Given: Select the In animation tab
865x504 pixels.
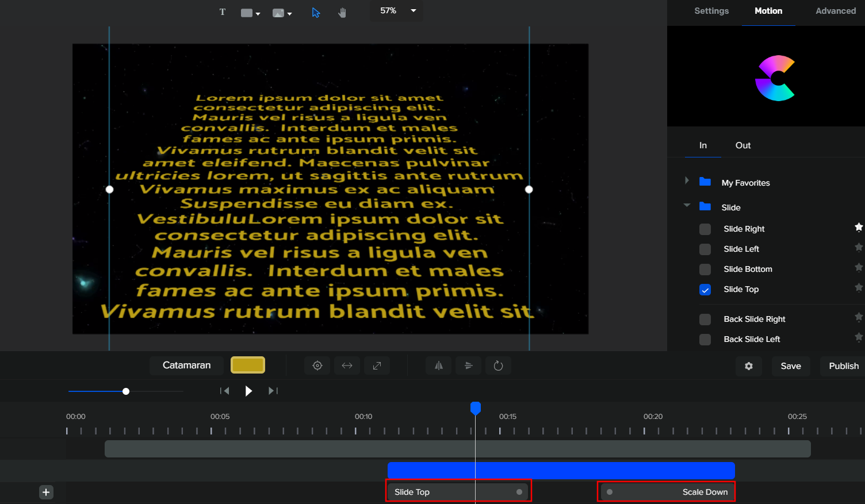Looking at the screenshot, I should (703, 145).
